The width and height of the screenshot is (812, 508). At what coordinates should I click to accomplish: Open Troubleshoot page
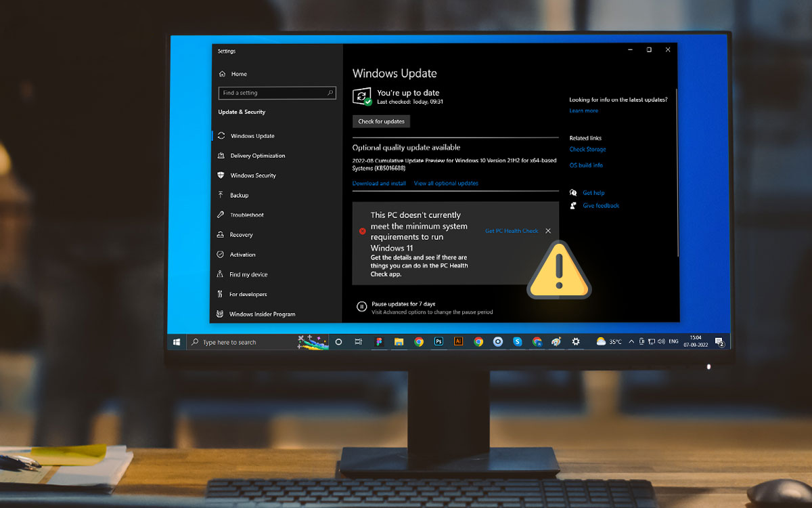coord(240,215)
